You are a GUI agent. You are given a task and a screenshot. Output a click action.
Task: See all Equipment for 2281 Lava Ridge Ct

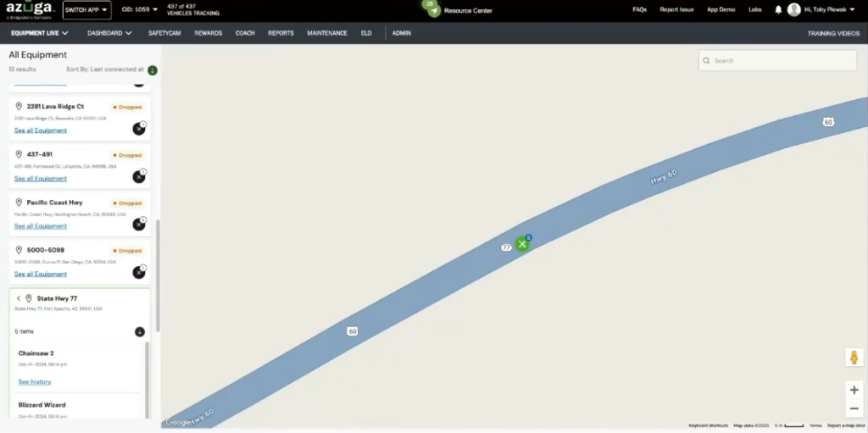(x=41, y=130)
